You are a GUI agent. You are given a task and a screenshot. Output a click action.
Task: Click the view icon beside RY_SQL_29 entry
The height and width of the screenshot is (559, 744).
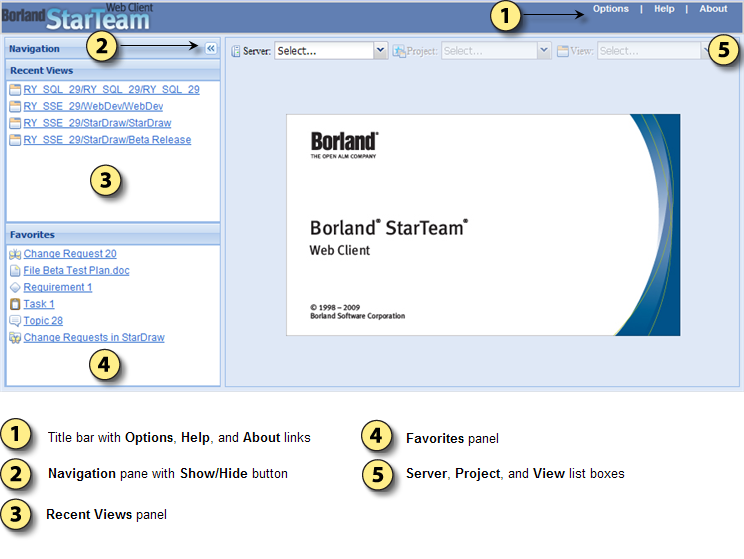coord(15,90)
